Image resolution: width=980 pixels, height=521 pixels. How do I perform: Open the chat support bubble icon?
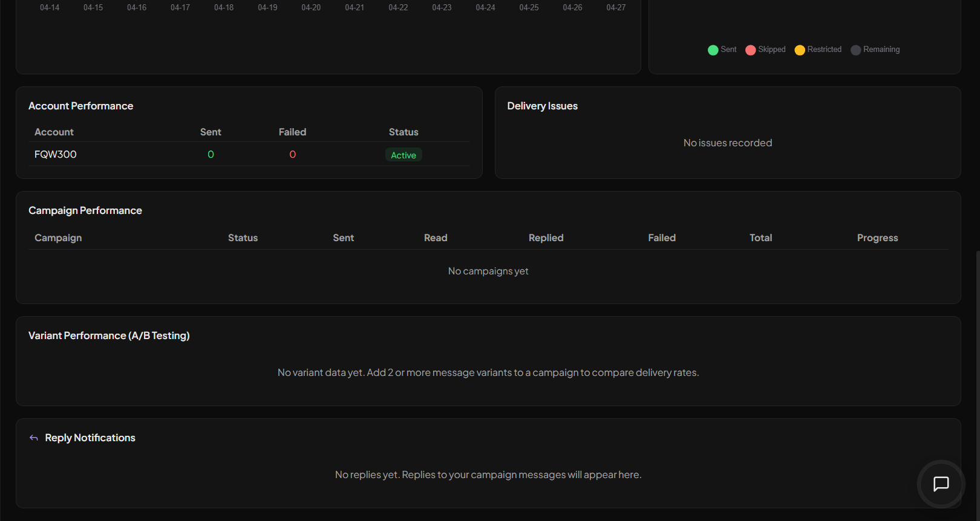click(941, 484)
